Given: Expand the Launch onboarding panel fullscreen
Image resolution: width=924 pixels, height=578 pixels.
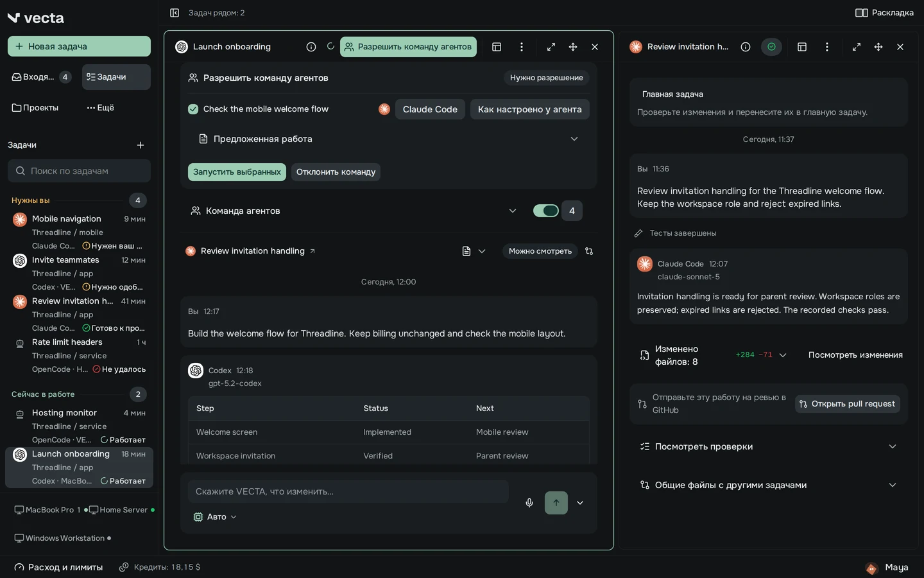Looking at the screenshot, I should pyautogui.click(x=551, y=47).
